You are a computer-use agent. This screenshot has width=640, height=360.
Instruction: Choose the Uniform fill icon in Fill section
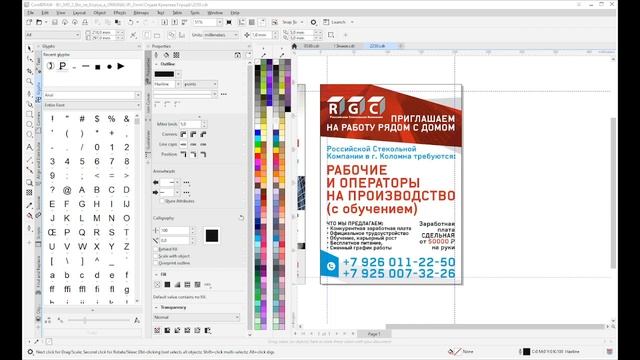click(x=167, y=284)
